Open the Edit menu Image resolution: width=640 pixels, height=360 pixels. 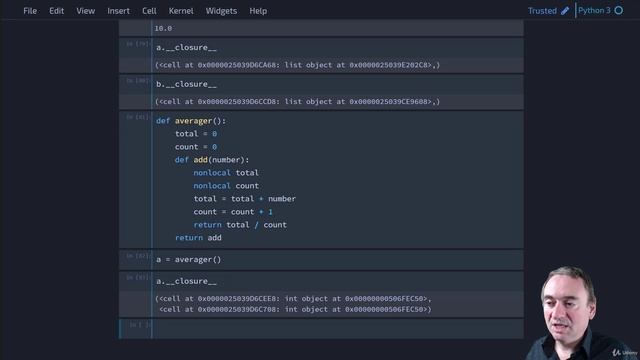pyautogui.click(x=56, y=11)
